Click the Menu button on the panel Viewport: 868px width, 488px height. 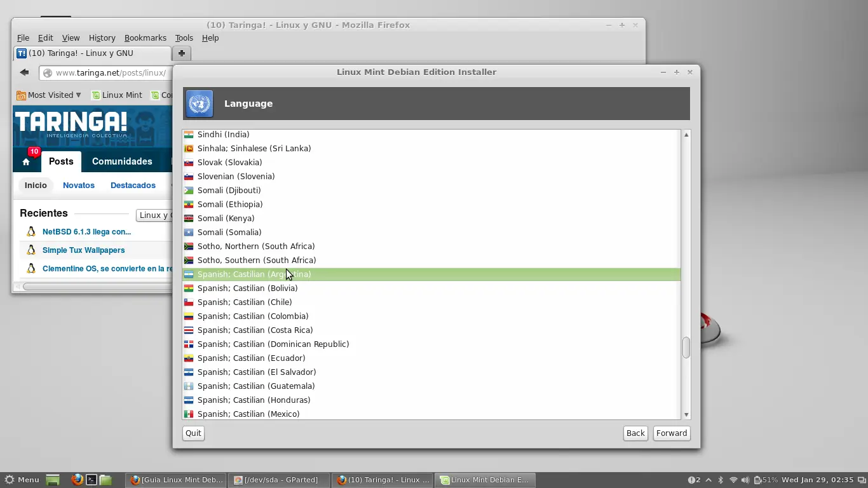pyautogui.click(x=22, y=480)
